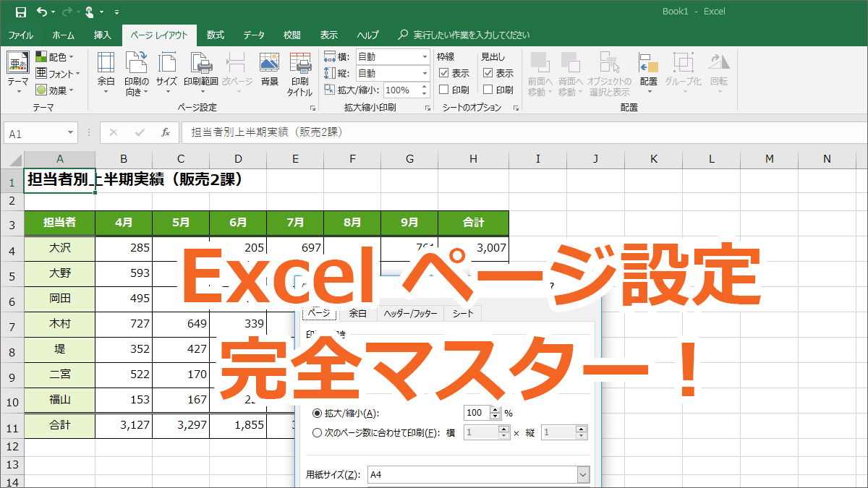Select 次のページ数に合わせて印刷 radio button
The height and width of the screenshot is (488, 868).
coord(317,433)
